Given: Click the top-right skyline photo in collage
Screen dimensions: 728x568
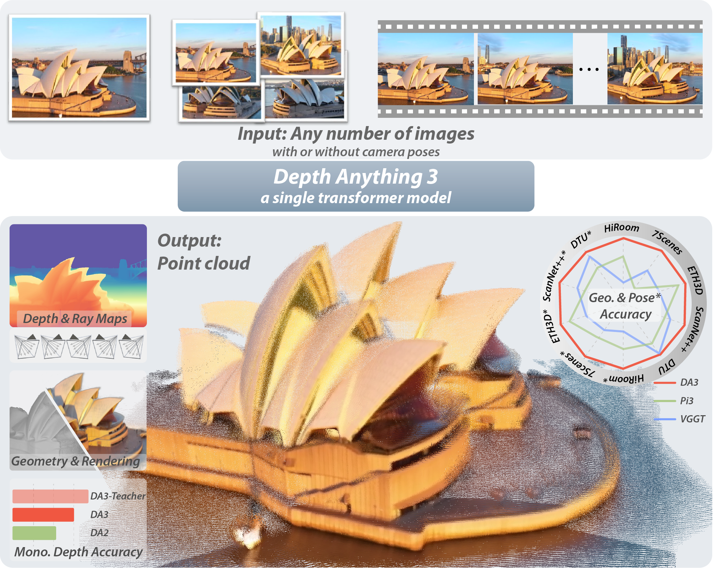Looking at the screenshot, I should pos(301,45).
